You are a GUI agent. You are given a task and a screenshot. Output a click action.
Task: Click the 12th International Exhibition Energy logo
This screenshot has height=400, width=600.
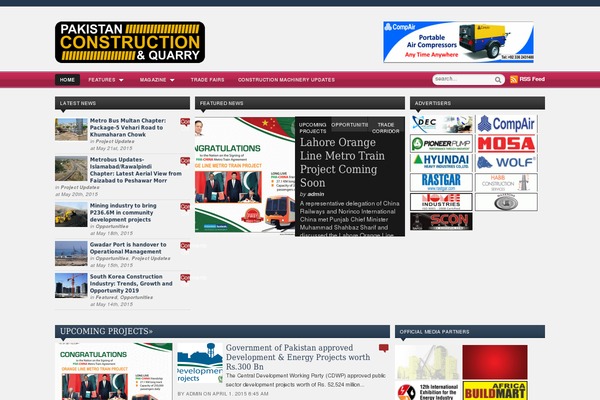427,391
